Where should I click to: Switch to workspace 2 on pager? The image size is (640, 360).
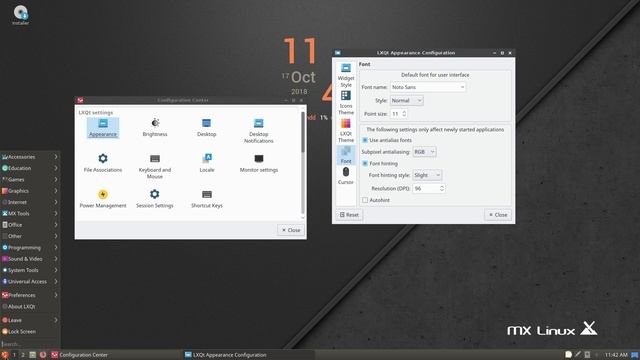point(23,355)
